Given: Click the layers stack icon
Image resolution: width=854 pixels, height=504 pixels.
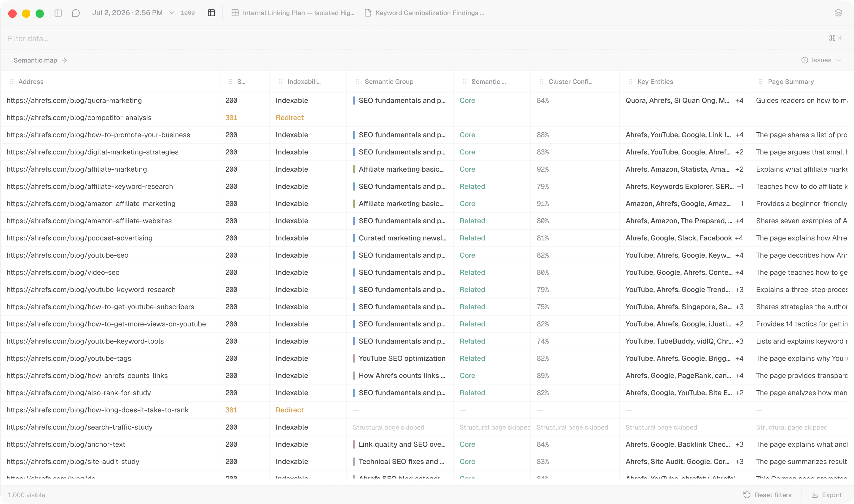Looking at the screenshot, I should point(838,13).
